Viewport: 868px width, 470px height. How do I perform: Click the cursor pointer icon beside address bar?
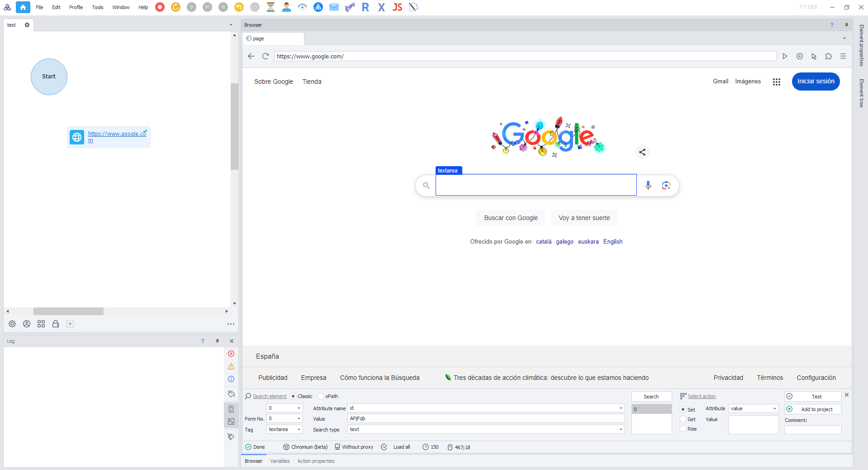point(814,56)
